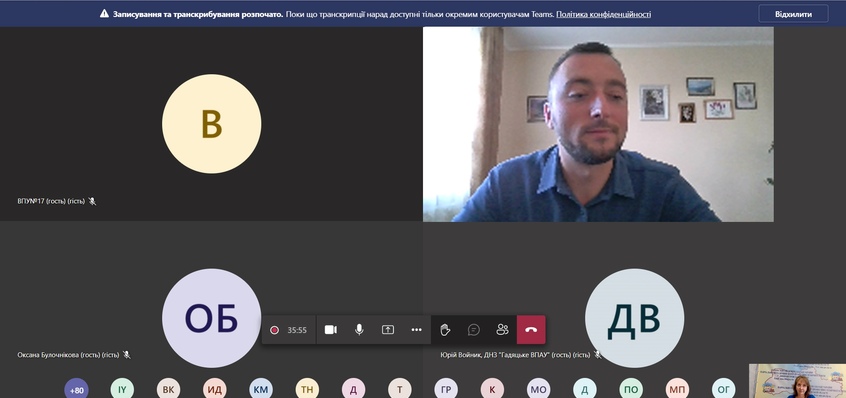846x398 pixels.
Task: Select the ПО participant avatar
Action: 631,389
